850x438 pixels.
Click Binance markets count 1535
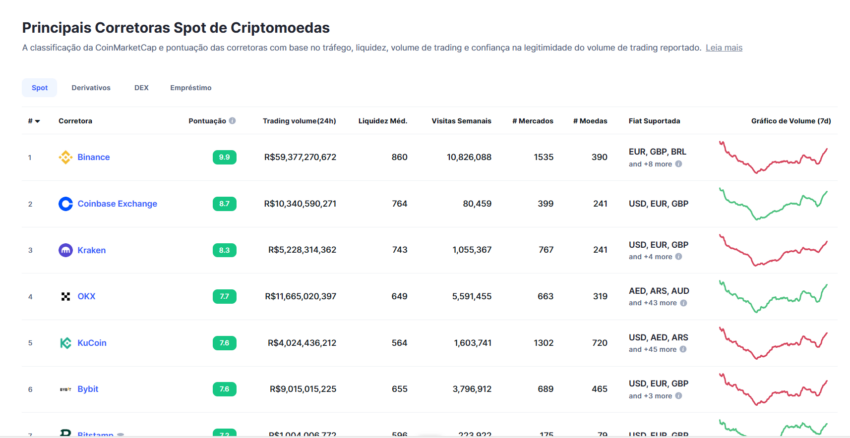(544, 157)
